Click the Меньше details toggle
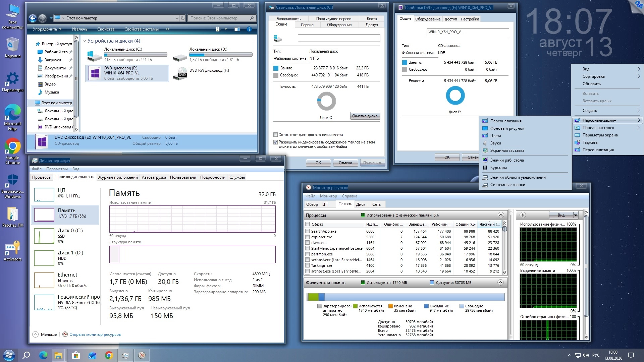The height and width of the screenshot is (362, 644). [x=45, y=335]
